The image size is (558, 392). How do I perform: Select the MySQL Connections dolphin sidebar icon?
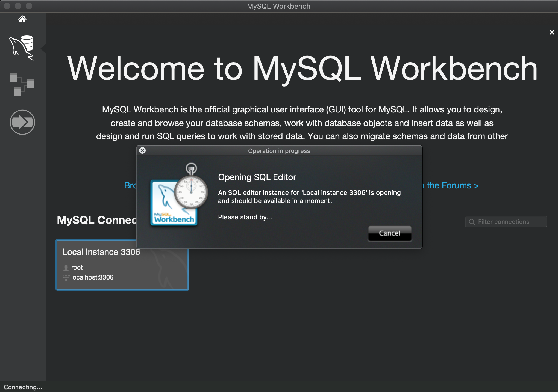[x=22, y=48]
